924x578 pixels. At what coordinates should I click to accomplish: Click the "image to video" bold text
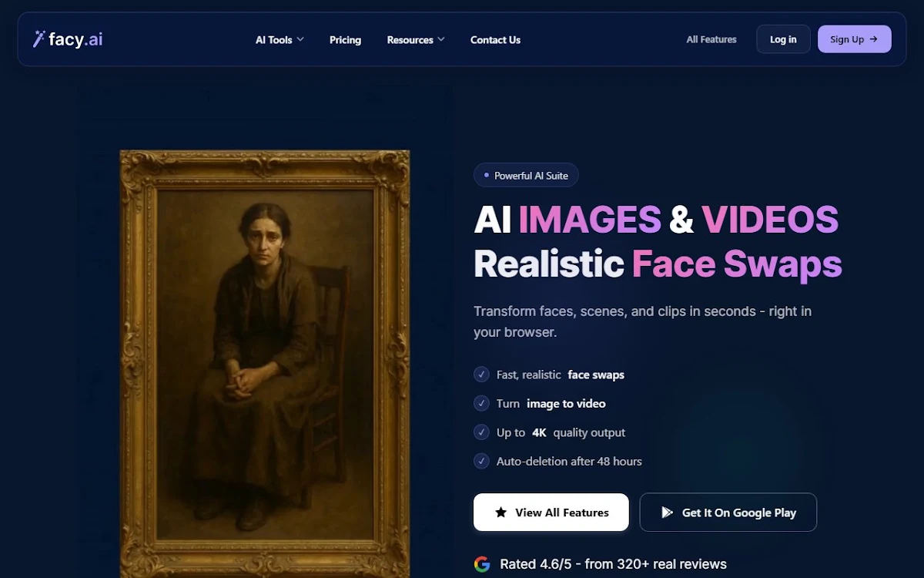(566, 404)
